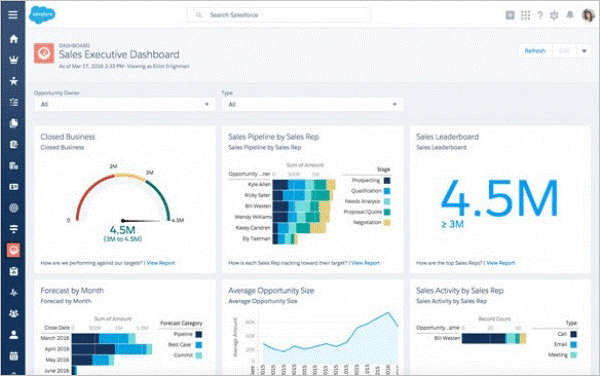This screenshot has width=600, height=376.
Task: Open the Feed pulse sidebar icon
Action: pyautogui.click(x=13, y=293)
